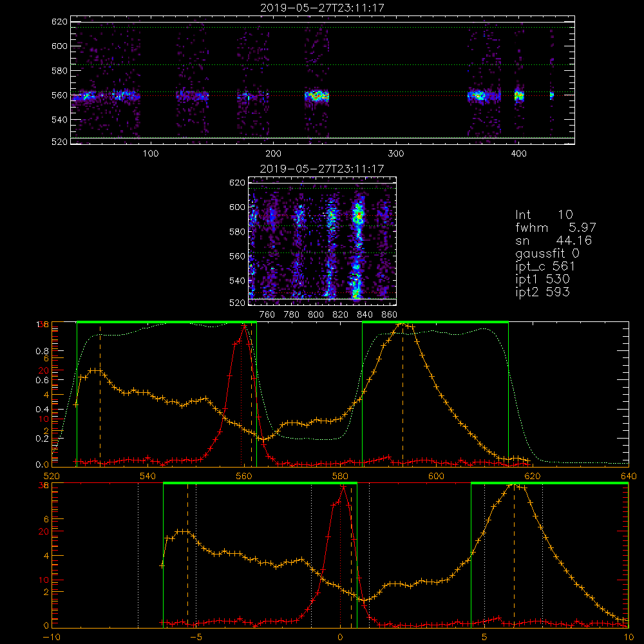
Task: Click the orange dashed vertical line near 530 in upper profile plot
Action: [x=100, y=396]
